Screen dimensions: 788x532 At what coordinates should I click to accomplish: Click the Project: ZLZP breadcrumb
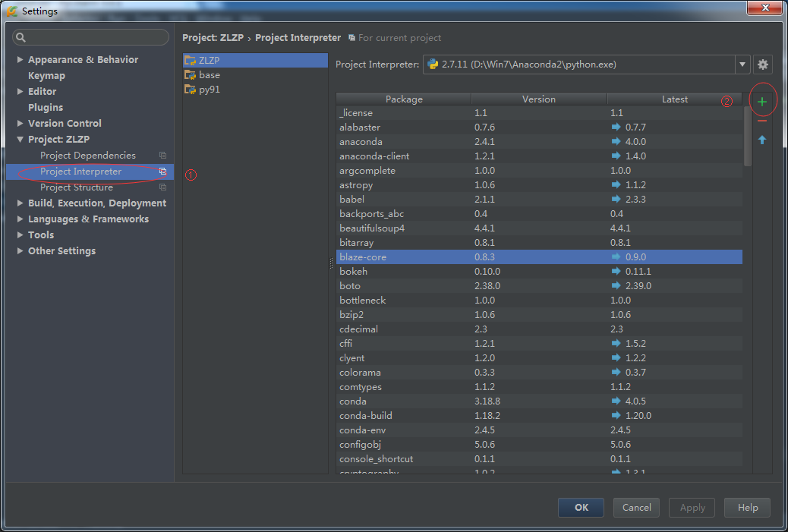pos(213,38)
